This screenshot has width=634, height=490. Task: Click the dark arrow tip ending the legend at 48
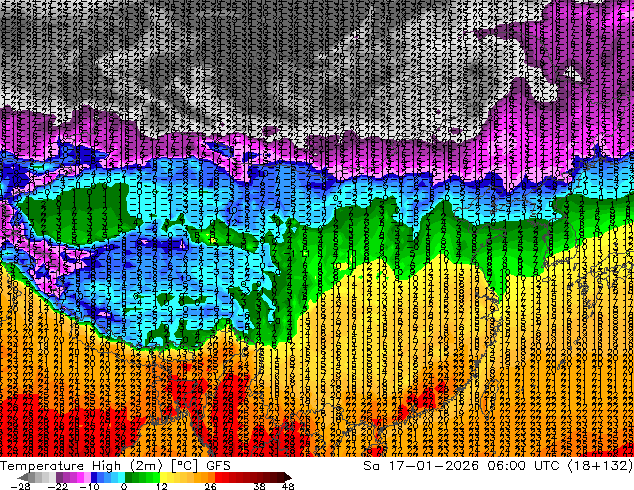pyautogui.click(x=288, y=477)
